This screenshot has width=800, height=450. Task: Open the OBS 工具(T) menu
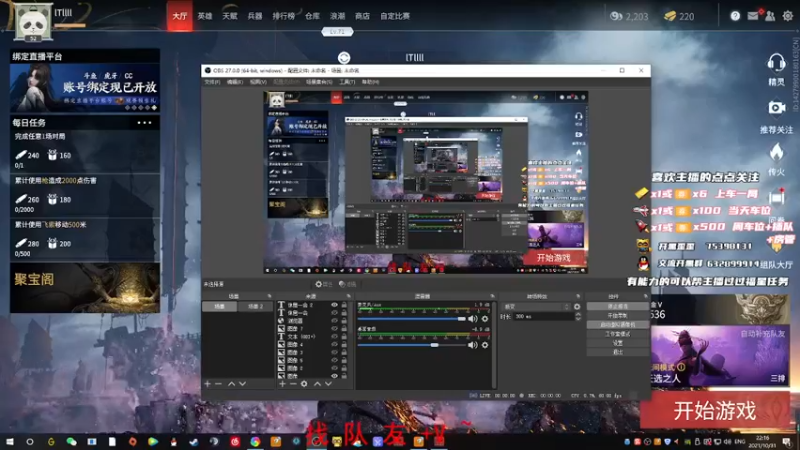[347, 82]
